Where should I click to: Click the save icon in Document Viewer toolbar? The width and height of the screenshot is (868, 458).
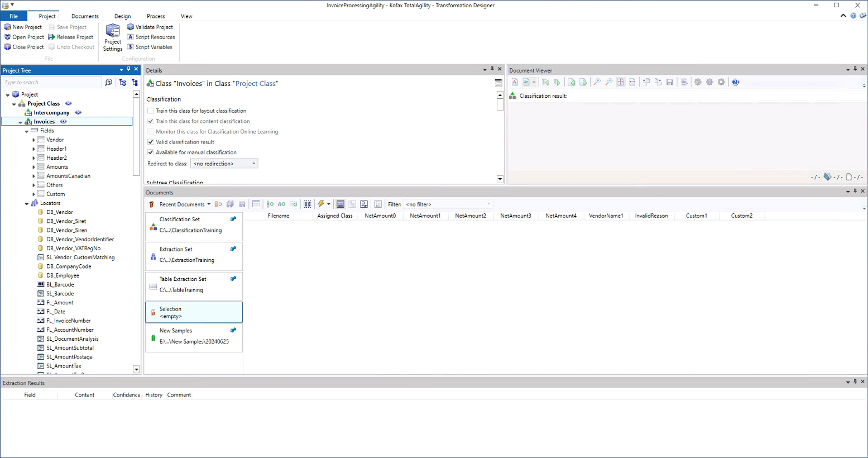tap(670, 82)
